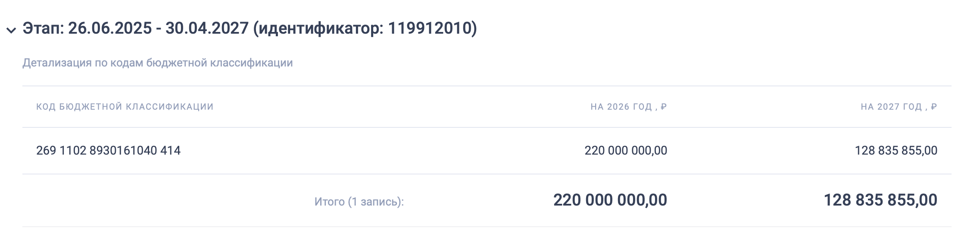The image size is (980, 228).
Task: Click the word идентификатор in heading
Action: (319, 28)
